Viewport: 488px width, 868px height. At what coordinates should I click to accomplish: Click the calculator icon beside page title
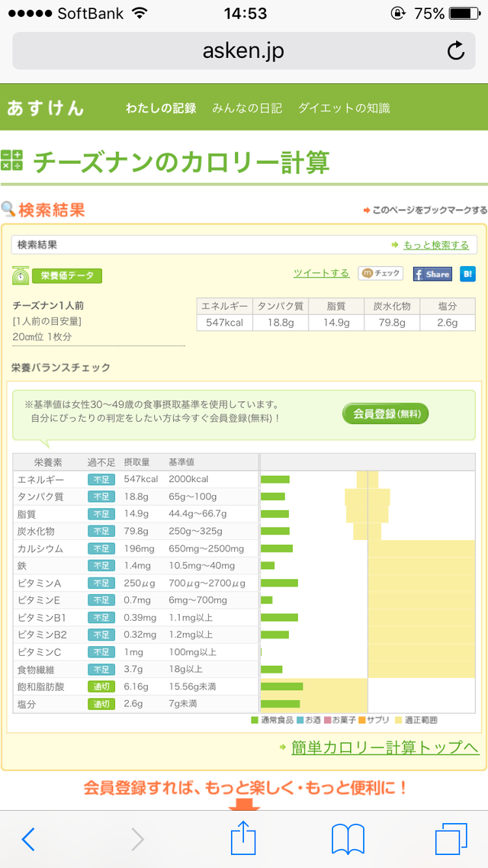pos(12,161)
